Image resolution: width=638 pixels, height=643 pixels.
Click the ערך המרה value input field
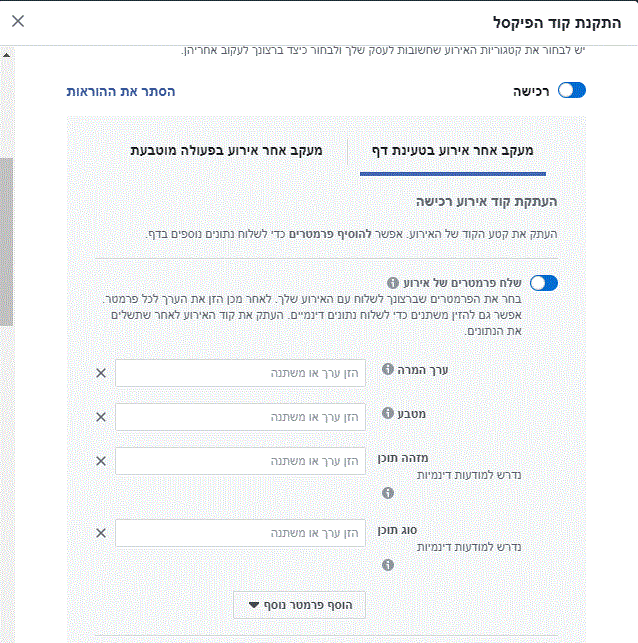click(240, 373)
